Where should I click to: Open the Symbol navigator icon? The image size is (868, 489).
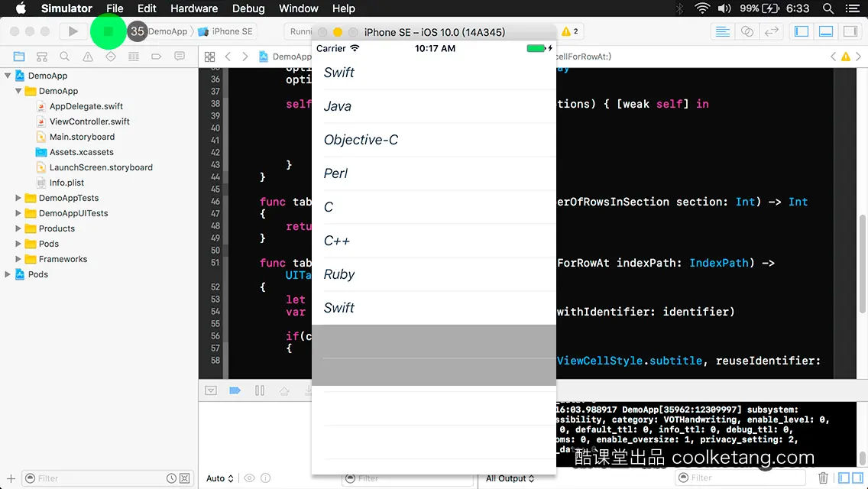pos(42,57)
